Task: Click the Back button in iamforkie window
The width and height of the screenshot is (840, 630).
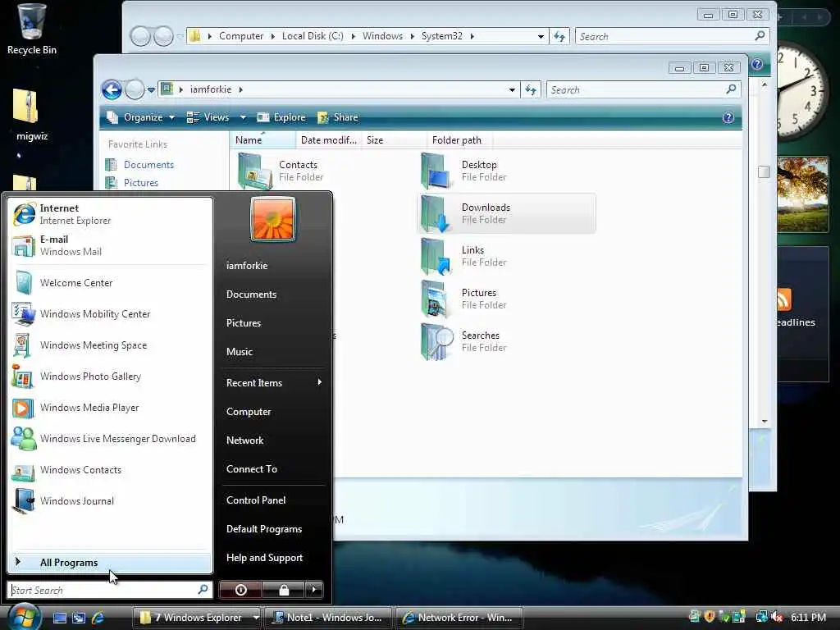Action: pyautogui.click(x=112, y=89)
